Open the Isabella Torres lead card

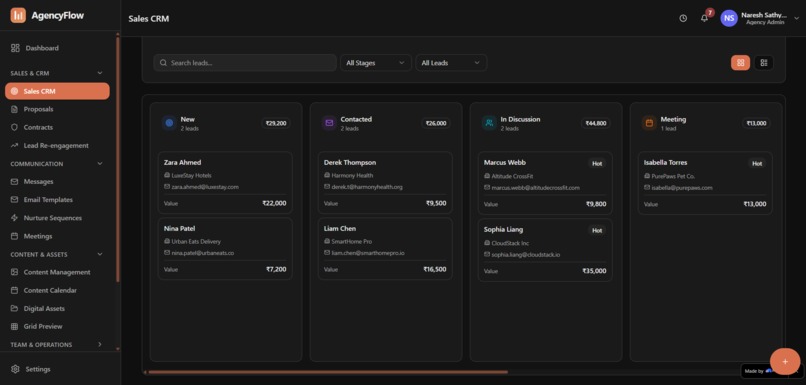tap(705, 183)
